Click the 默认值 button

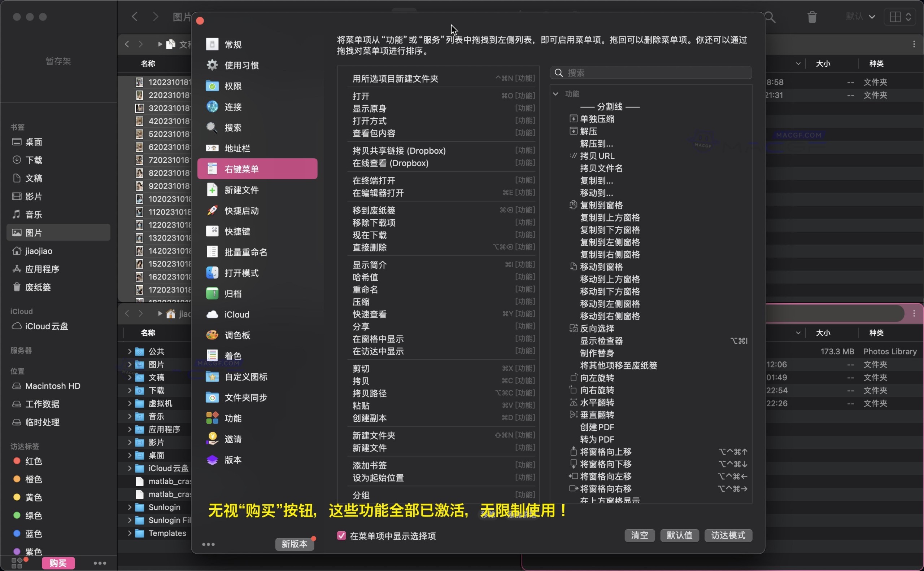(x=679, y=535)
